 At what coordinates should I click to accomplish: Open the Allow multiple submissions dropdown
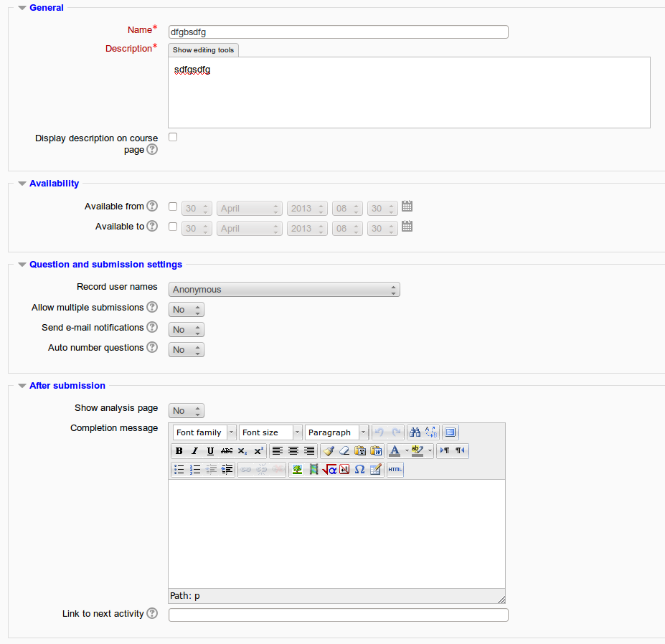[x=187, y=310]
